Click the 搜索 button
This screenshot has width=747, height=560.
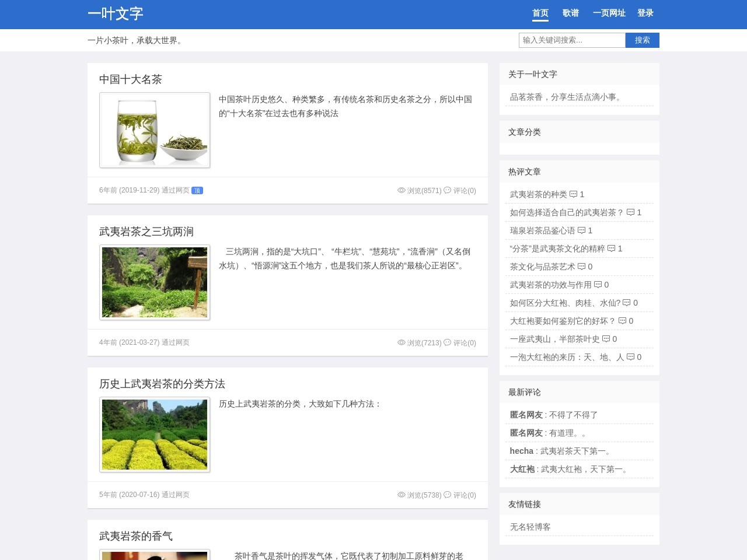pos(643,40)
